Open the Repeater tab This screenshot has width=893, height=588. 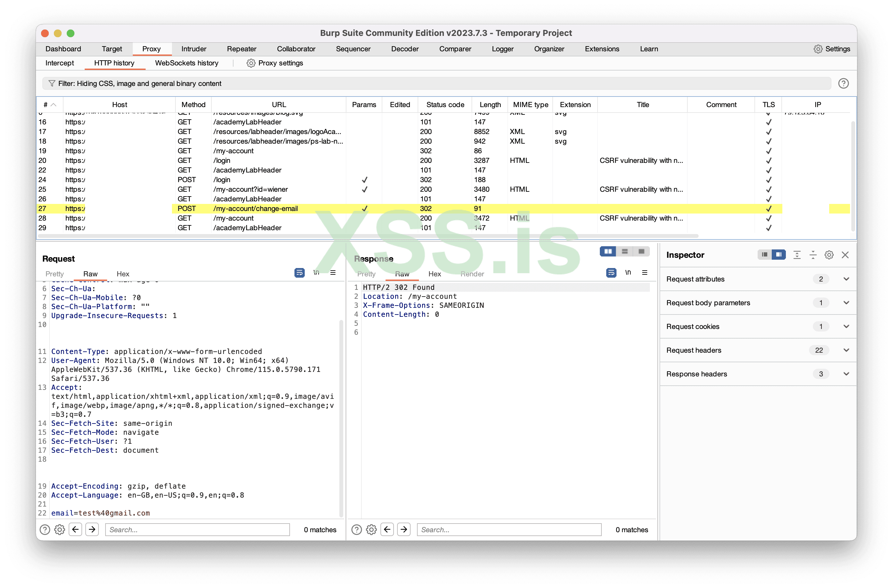click(241, 49)
